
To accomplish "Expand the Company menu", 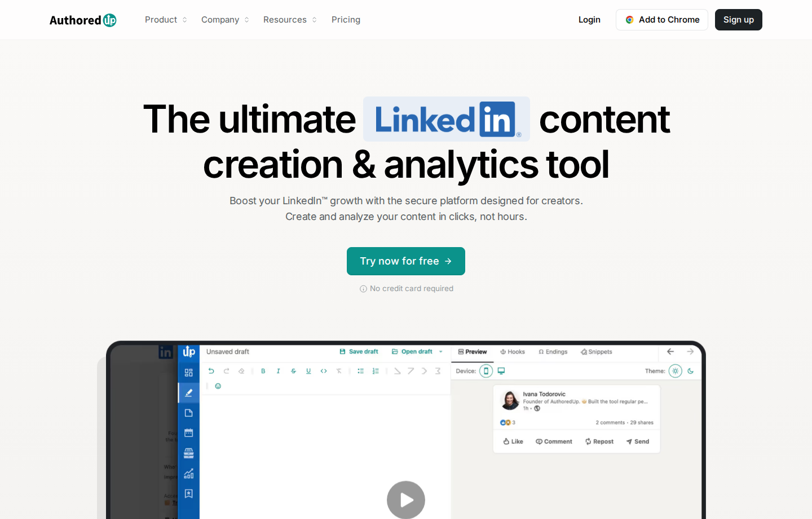I will pos(225,20).
